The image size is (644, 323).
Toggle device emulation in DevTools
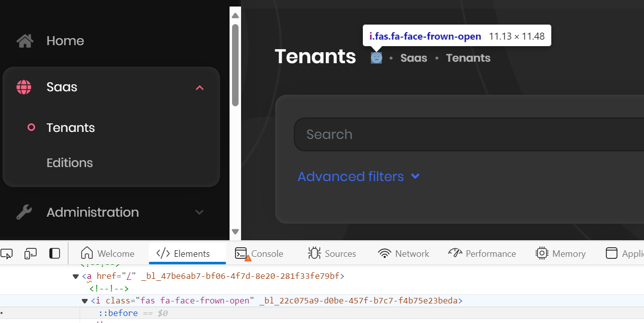pyautogui.click(x=31, y=254)
